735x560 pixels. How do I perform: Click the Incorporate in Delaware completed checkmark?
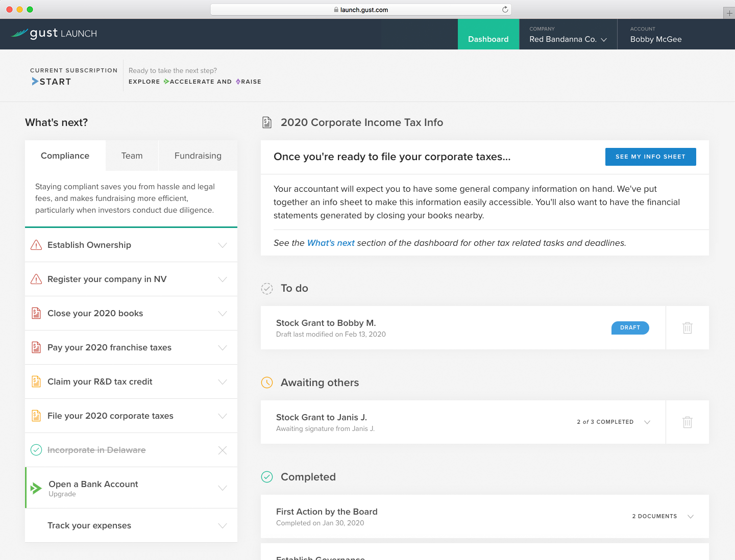tap(36, 450)
